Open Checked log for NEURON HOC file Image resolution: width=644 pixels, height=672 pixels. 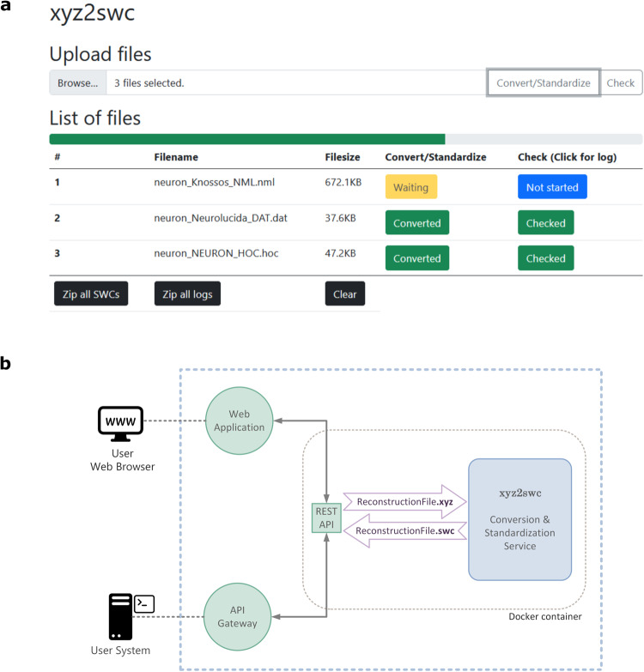(545, 258)
